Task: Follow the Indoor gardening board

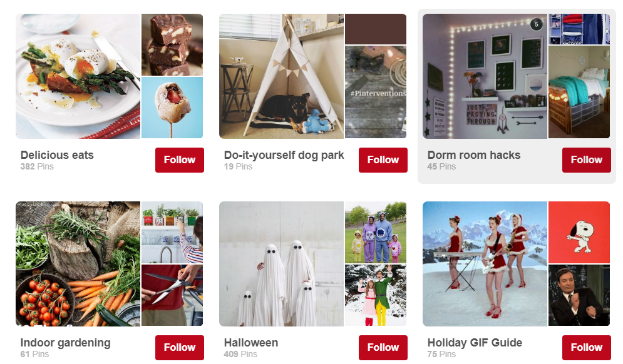Action: (180, 348)
